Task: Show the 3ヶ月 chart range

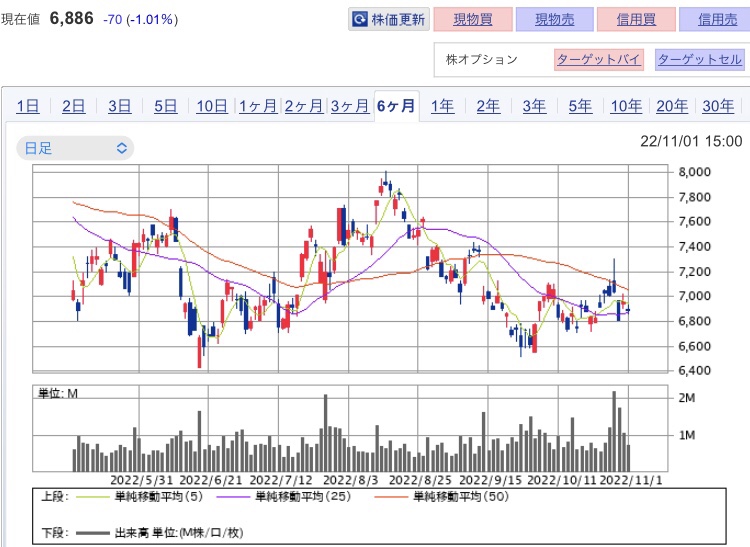Action: pyautogui.click(x=349, y=106)
